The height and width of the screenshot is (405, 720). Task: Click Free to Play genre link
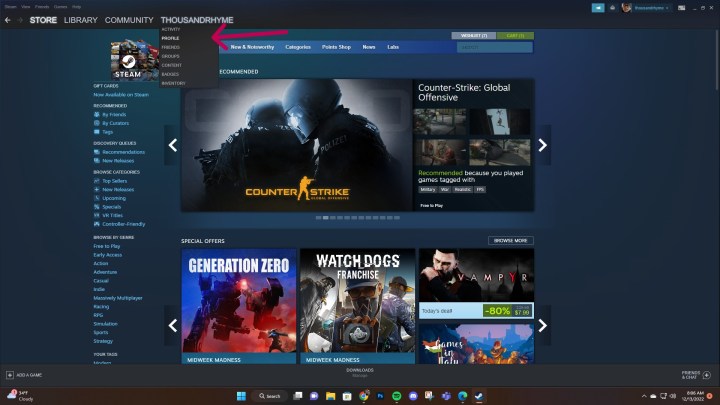[107, 246]
